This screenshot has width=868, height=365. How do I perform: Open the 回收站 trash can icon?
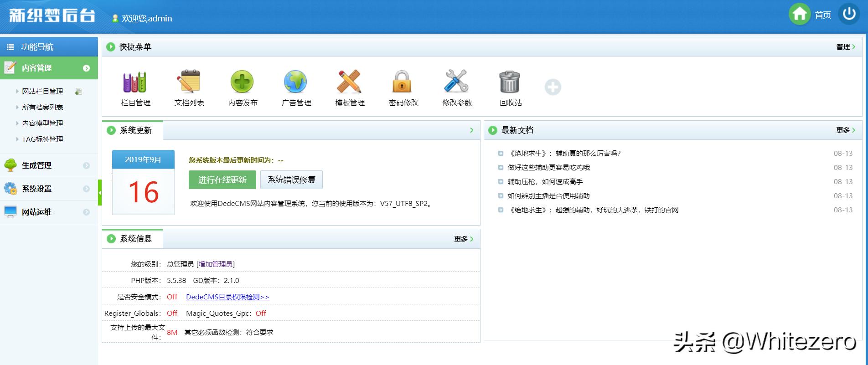point(510,82)
